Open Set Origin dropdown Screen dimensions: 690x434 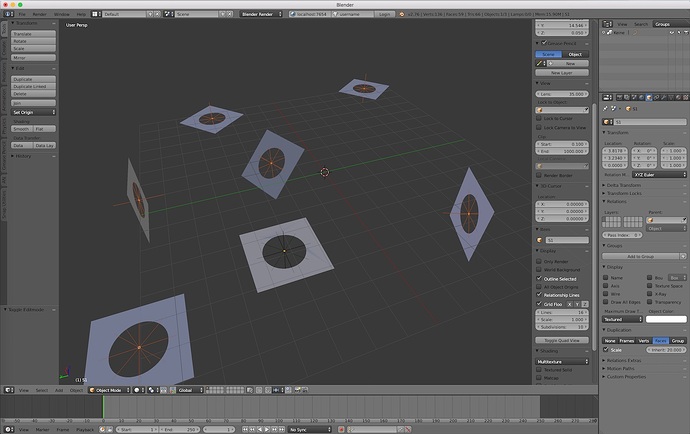pos(33,112)
